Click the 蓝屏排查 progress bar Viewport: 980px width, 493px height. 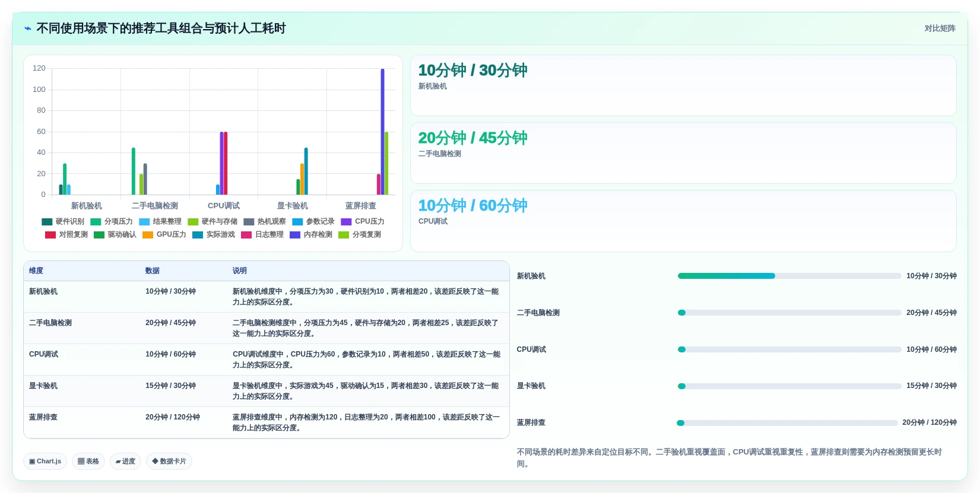(x=787, y=423)
